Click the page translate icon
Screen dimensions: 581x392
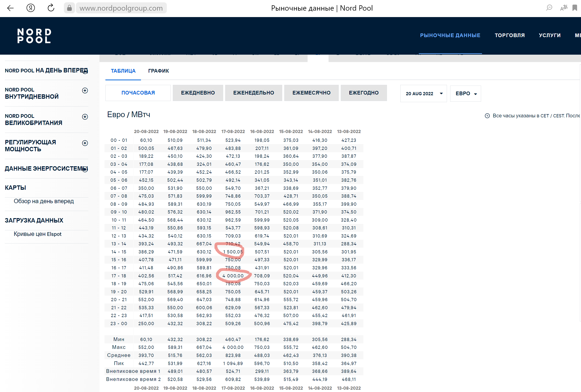click(564, 8)
